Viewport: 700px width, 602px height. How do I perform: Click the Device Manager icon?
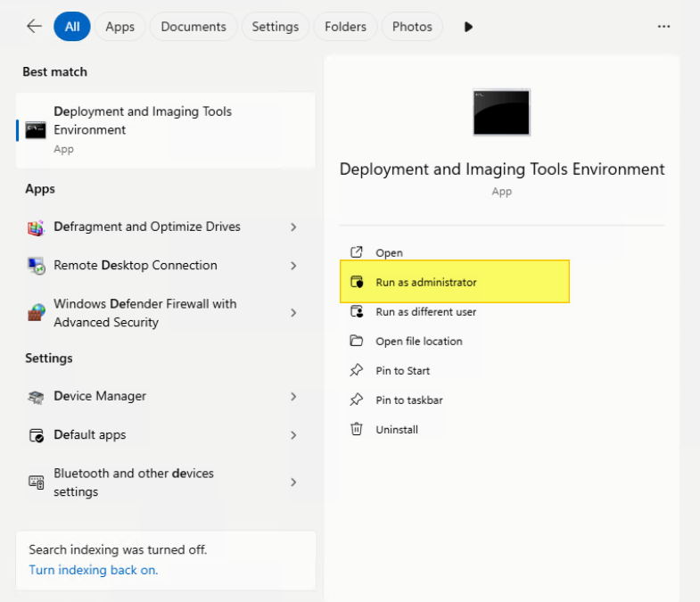coord(37,397)
